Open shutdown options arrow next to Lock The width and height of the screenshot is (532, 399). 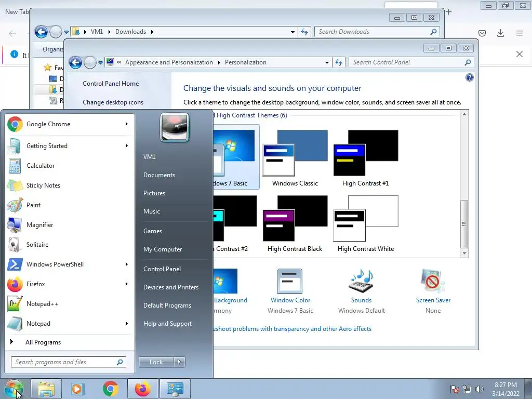click(x=179, y=362)
